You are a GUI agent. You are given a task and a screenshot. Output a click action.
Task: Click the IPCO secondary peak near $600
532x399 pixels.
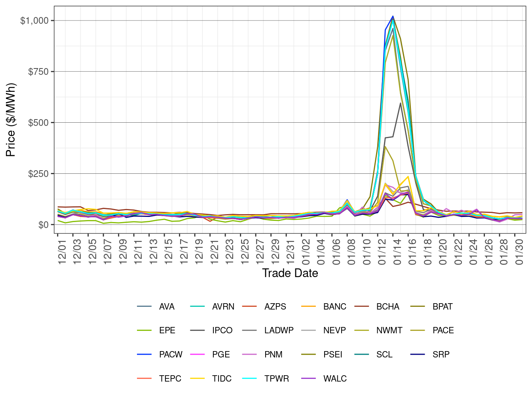(401, 103)
